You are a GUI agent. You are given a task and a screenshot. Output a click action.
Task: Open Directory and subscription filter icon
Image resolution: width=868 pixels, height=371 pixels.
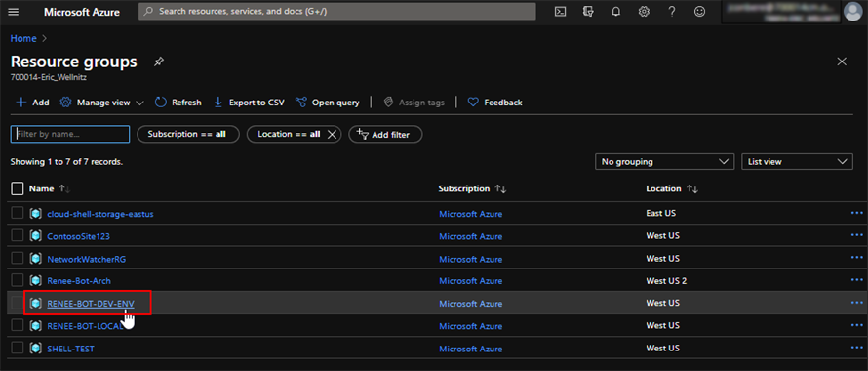click(588, 12)
